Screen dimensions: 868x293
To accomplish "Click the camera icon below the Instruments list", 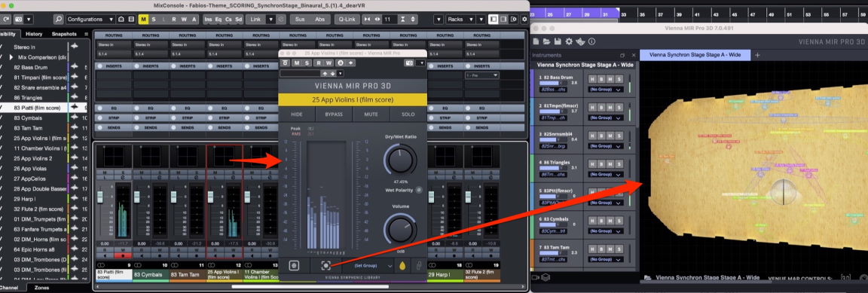I will (536, 277).
